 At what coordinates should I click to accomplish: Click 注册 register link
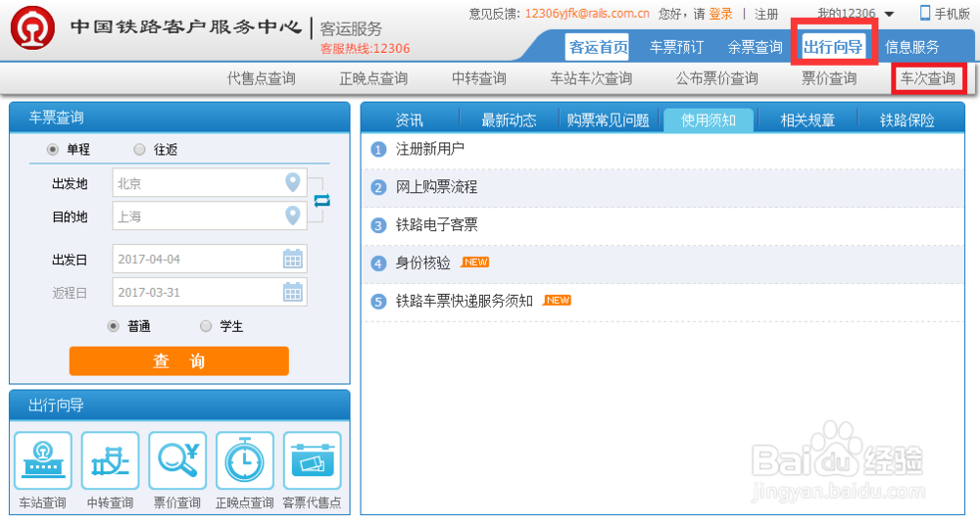pyautogui.click(x=766, y=14)
